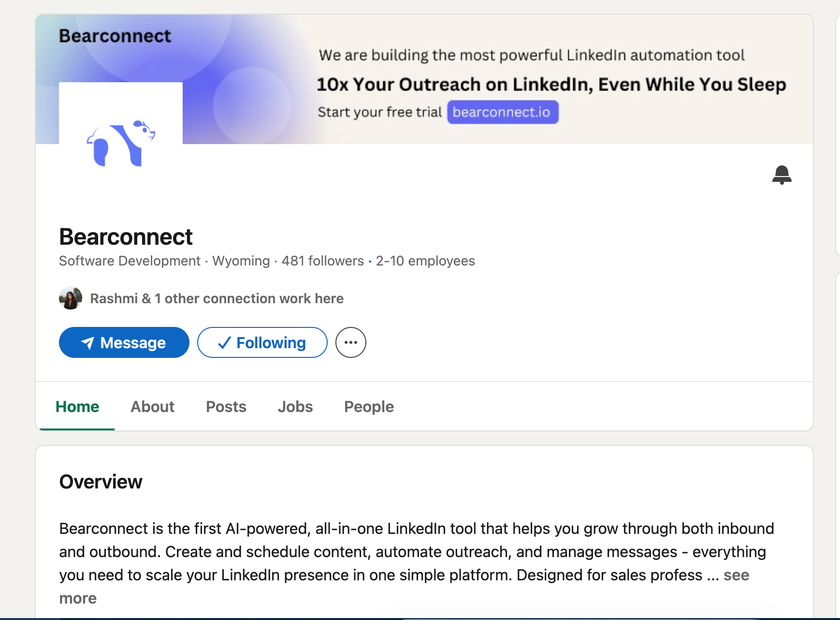Toggle the Following button to unfollow
Image resolution: width=840 pixels, height=620 pixels.
[262, 342]
